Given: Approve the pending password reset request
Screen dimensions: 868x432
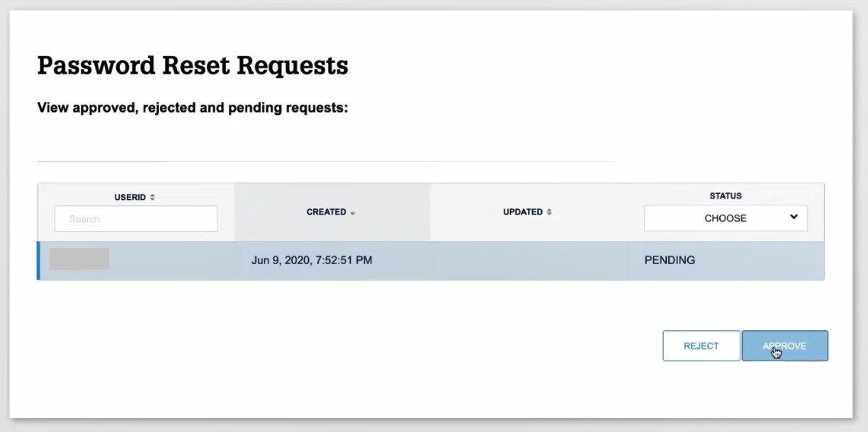Looking at the screenshot, I should tap(784, 346).
